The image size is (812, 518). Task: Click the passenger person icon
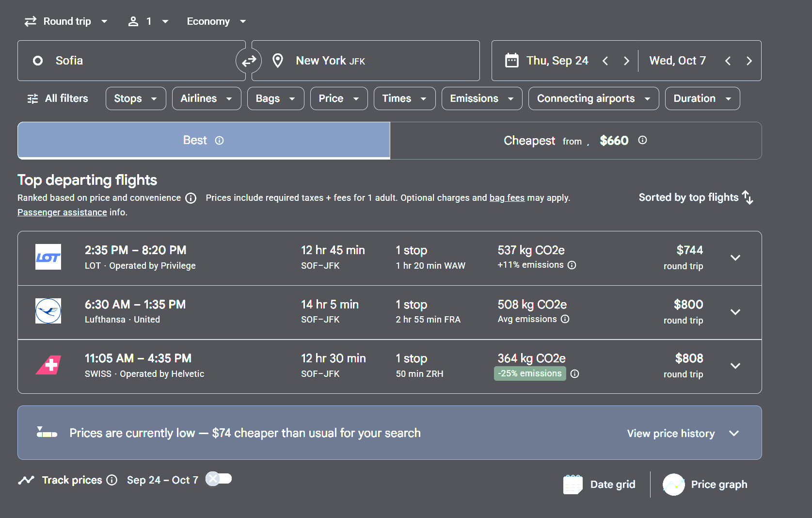coord(133,21)
